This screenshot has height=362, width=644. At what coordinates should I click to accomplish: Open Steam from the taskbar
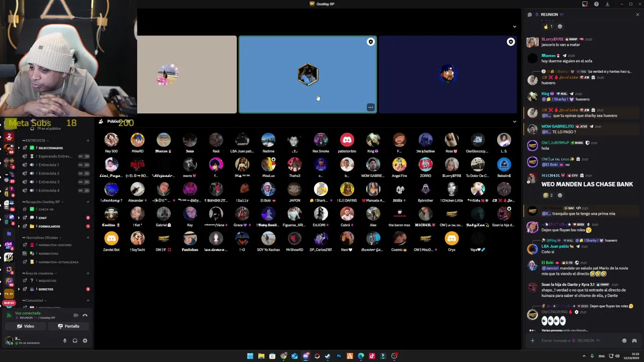[x=328, y=356]
